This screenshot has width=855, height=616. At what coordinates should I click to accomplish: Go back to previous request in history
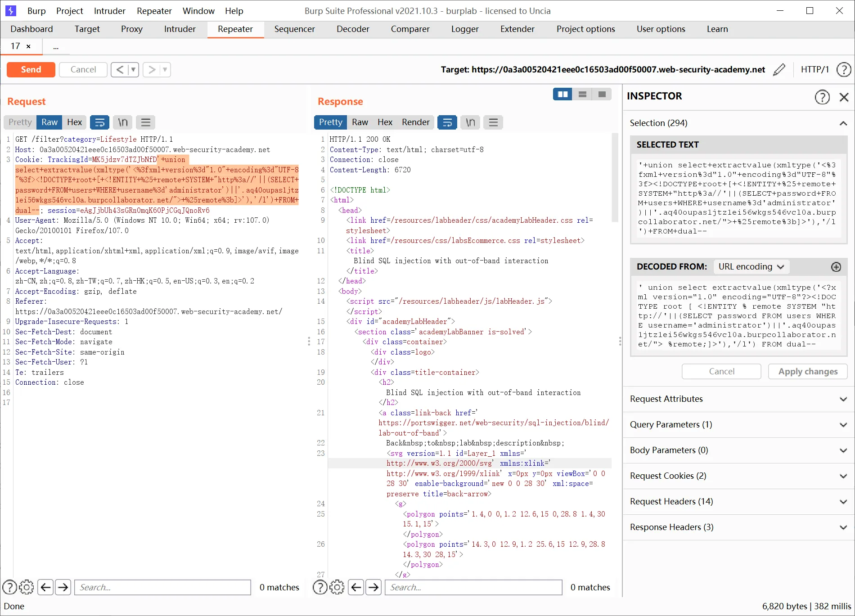tap(120, 70)
